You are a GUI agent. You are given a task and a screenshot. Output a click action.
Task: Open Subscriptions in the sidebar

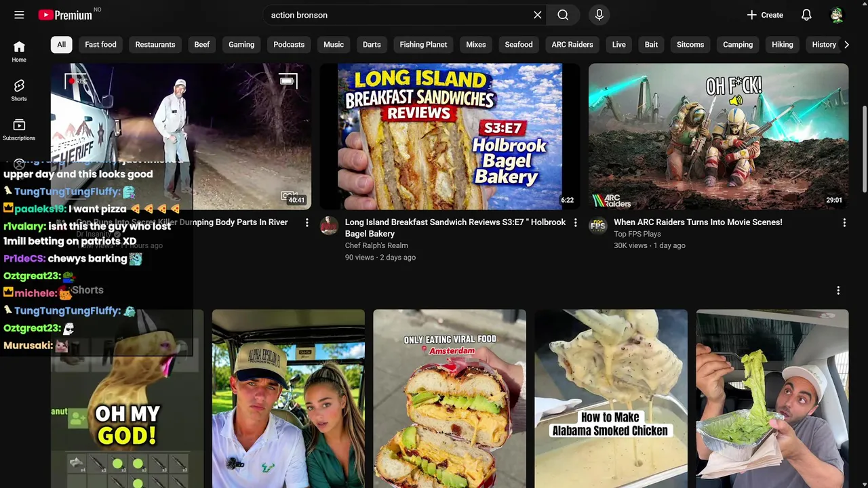coord(19,130)
